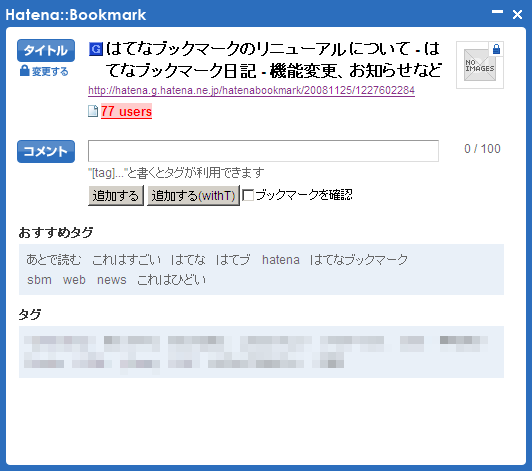The image size is (532, 471).
Task: Click the lock icon on the thumbnail
Action: coord(496,49)
